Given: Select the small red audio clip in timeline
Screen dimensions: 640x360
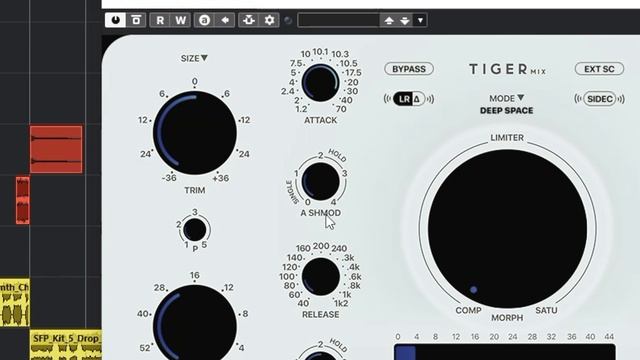Looking at the screenshot, I should [23, 200].
